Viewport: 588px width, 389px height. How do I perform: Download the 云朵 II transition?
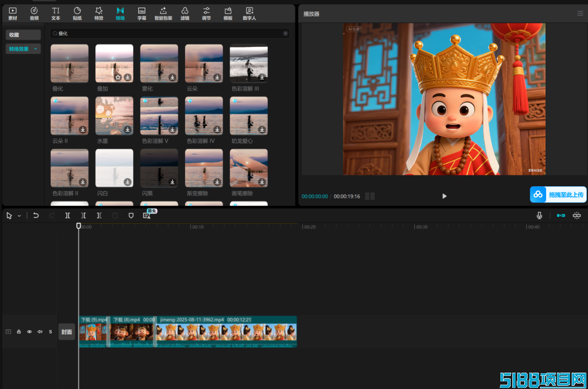83,130
